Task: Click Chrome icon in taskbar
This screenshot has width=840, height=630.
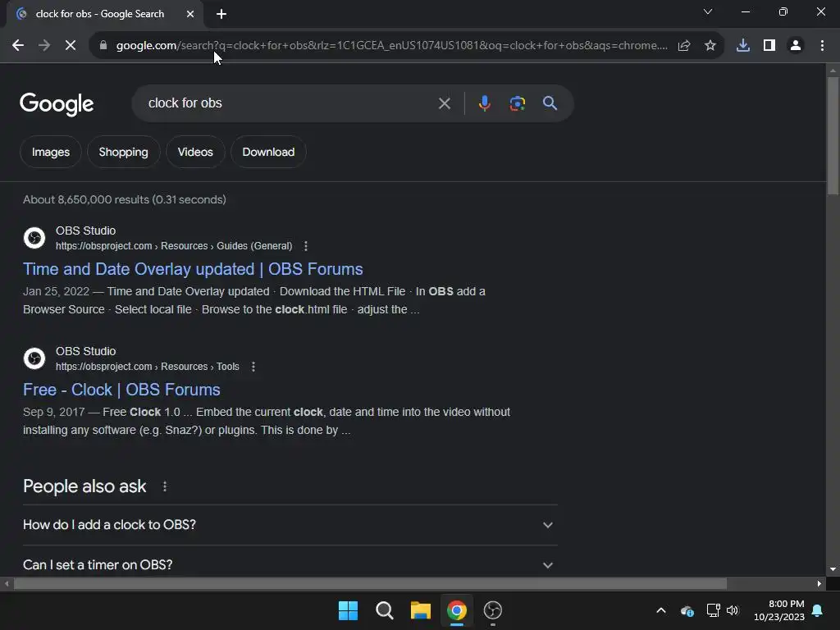Action: point(457,610)
